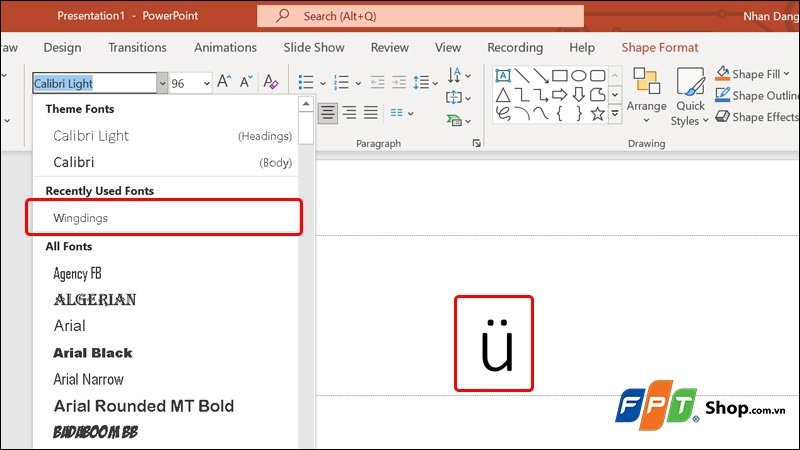This screenshot has height=450, width=800.
Task: Select the Rounded Rectangle shape
Action: click(x=597, y=76)
